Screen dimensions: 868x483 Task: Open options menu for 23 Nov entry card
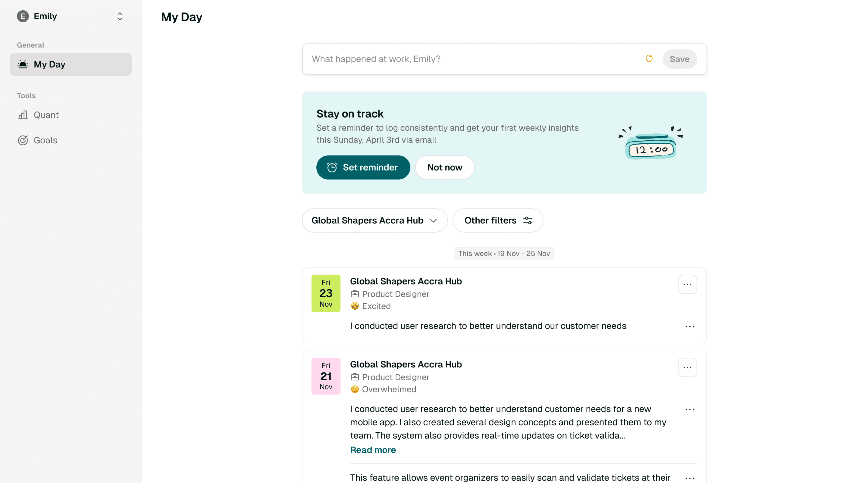[687, 284]
